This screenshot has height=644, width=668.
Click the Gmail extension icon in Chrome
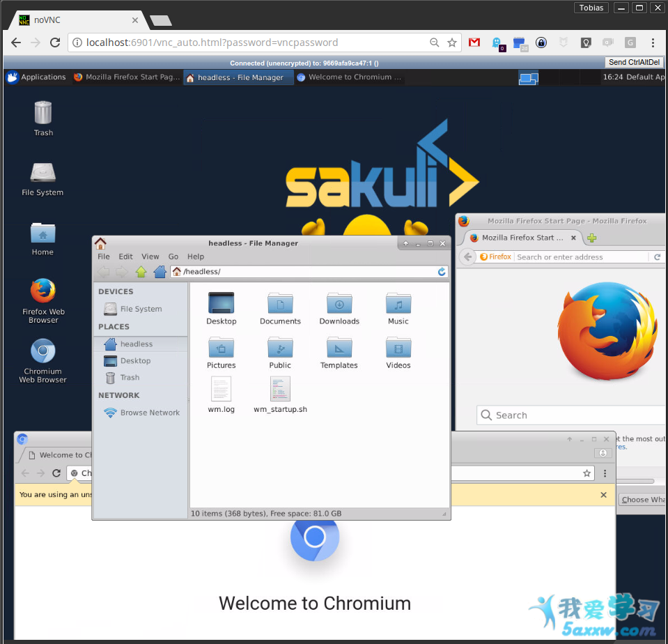[x=474, y=43]
